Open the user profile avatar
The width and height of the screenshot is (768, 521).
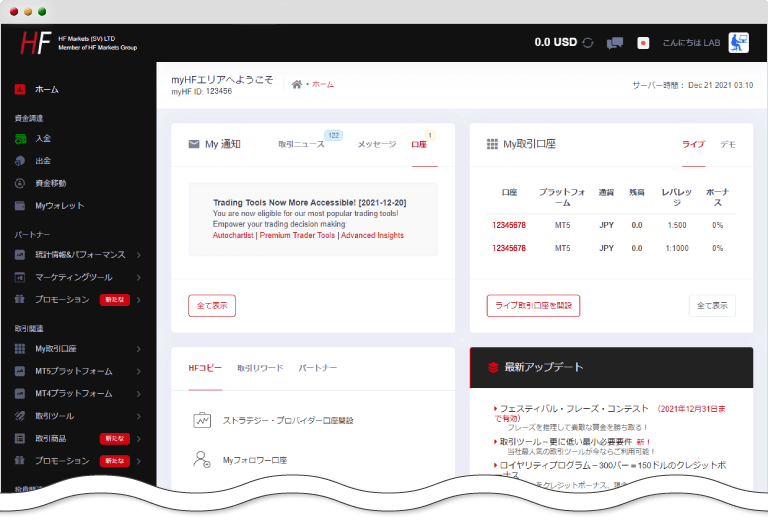739,43
